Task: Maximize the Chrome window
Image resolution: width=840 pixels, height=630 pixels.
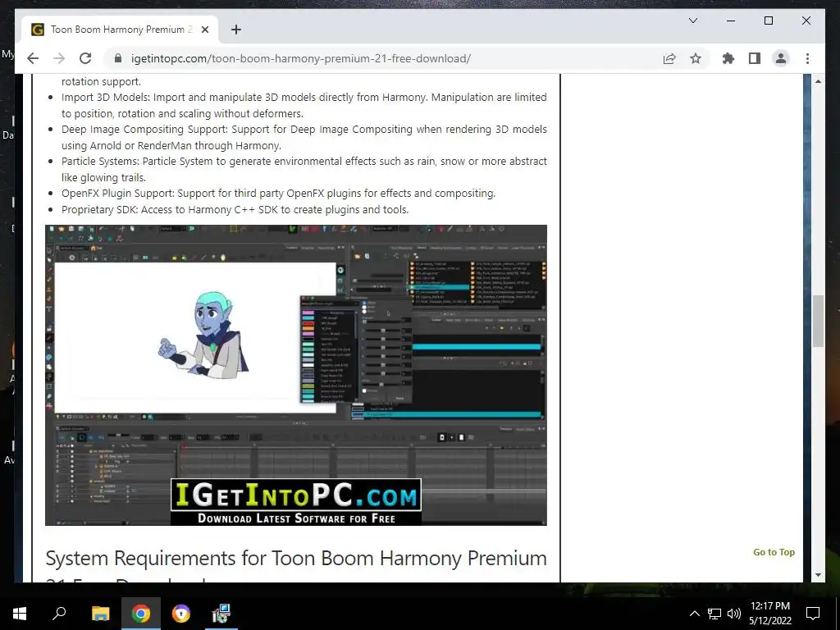Action: point(768,21)
